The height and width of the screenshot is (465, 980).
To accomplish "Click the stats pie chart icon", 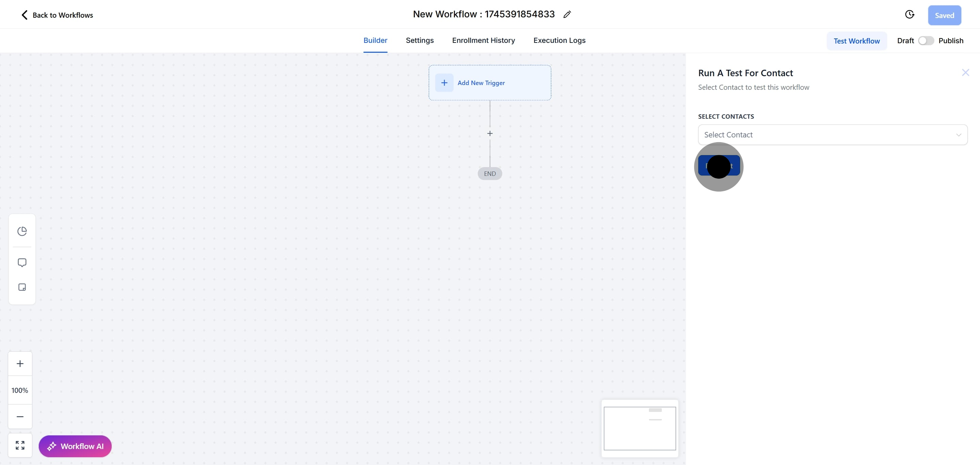I will click(x=22, y=231).
